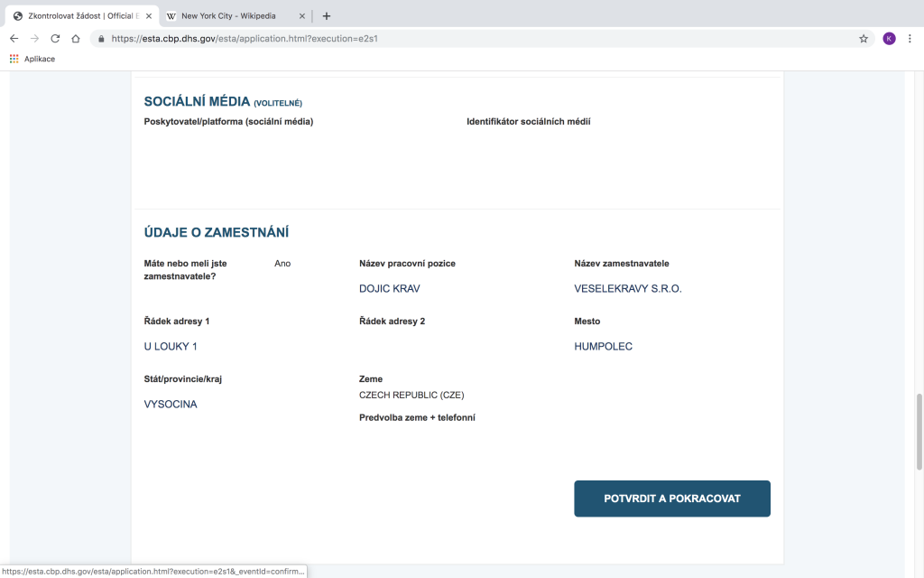The height and width of the screenshot is (578, 924).
Task: Click the page's vertical scrollbar thumb
Action: tap(919, 432)
